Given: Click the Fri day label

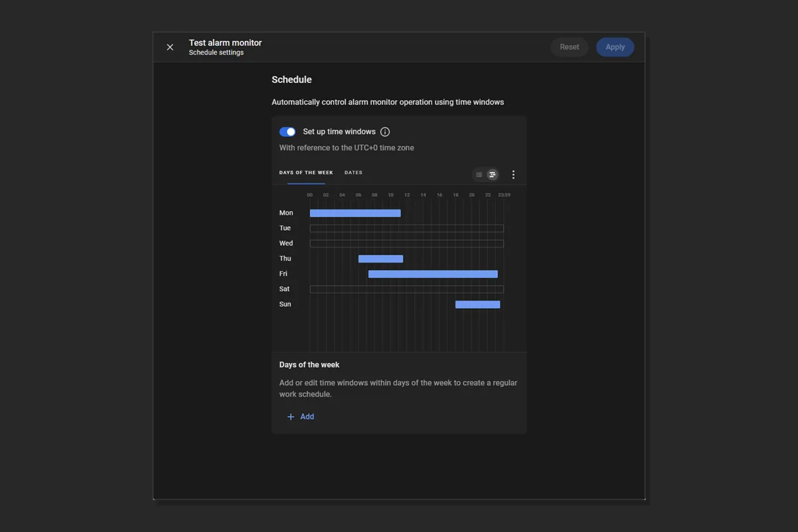Looking at the screenshot, I should click(283, 274).
